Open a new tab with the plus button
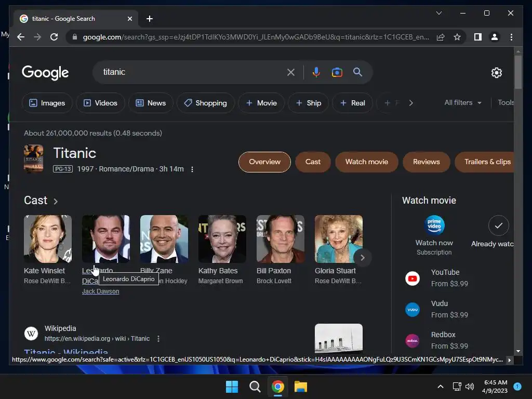Image resolution: width=532 pixels, height=399 pixels. tap(150, 19)
